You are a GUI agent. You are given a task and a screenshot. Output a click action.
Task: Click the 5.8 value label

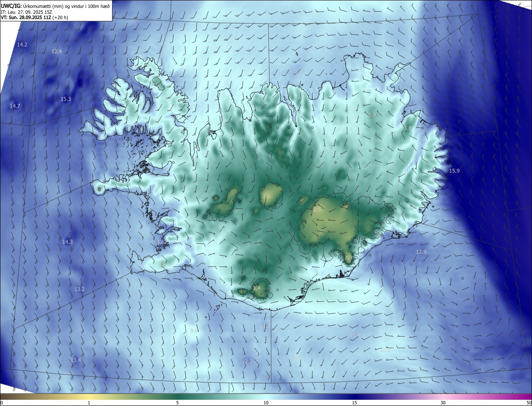point(407,128)
